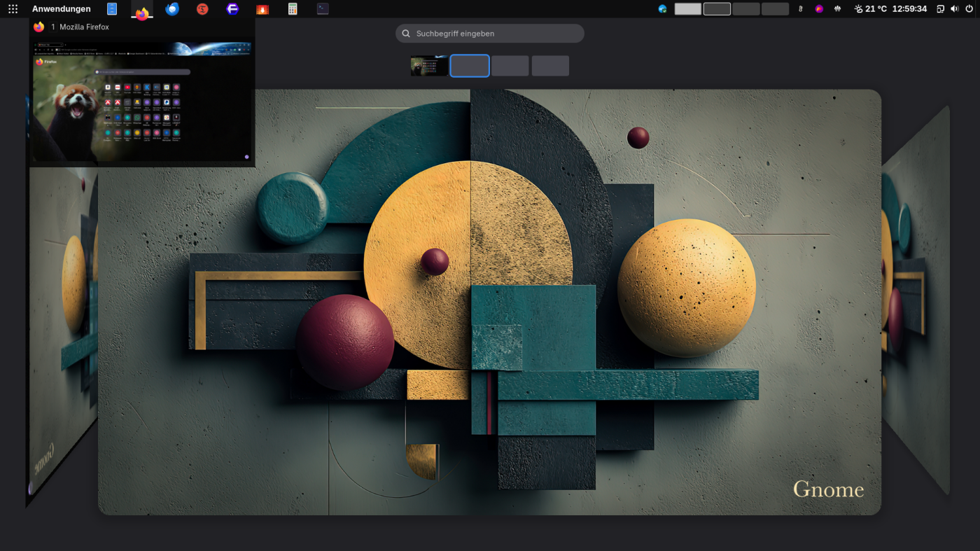Switch to first workspace indicator in panel
This screenshot has height=551, width=980.
687,9
